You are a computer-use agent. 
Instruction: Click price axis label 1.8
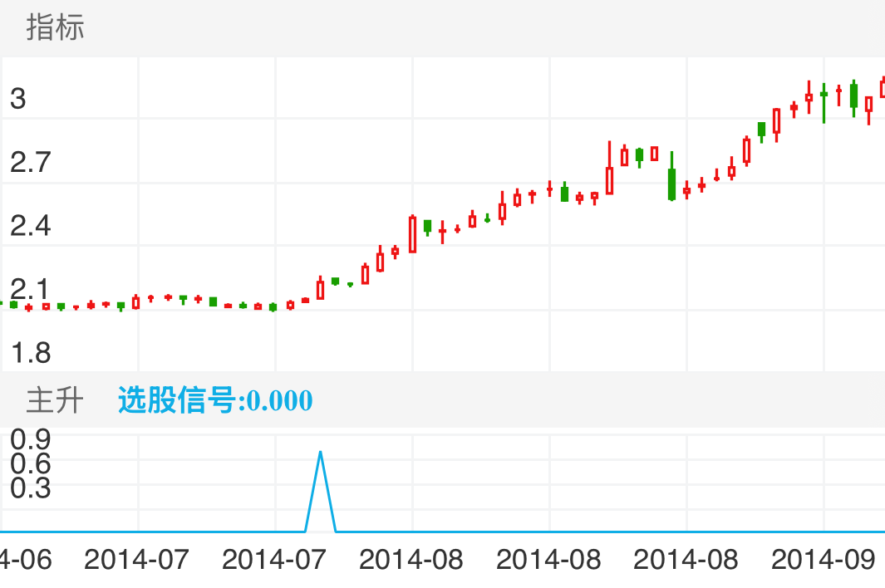pos(31,353)
